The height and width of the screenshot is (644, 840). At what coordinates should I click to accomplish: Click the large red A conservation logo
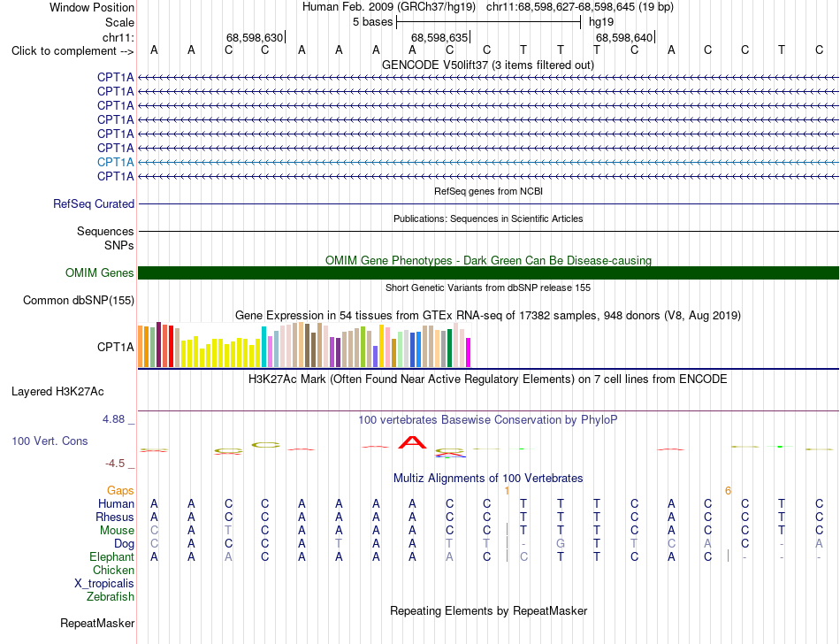pos(412,442)
